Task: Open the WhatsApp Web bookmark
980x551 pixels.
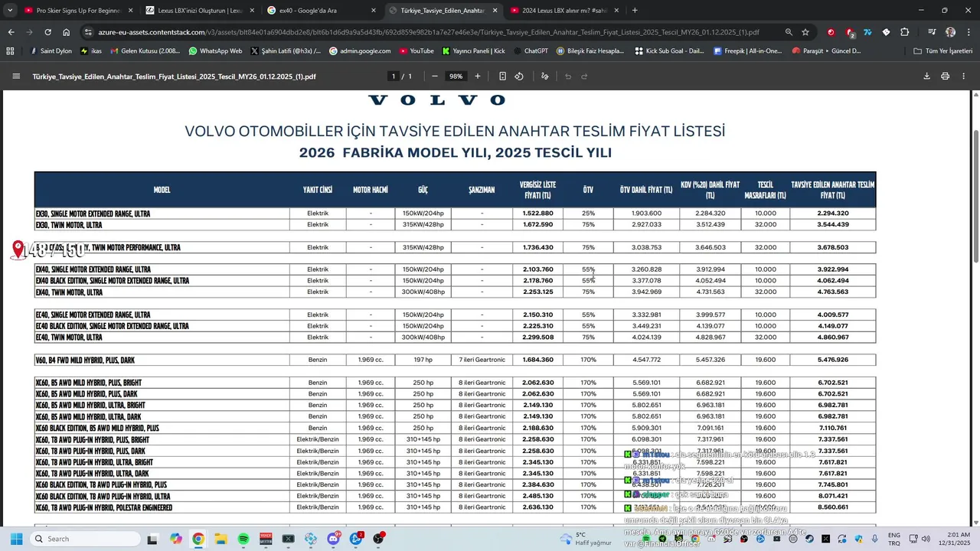Action: coord(214,51)
